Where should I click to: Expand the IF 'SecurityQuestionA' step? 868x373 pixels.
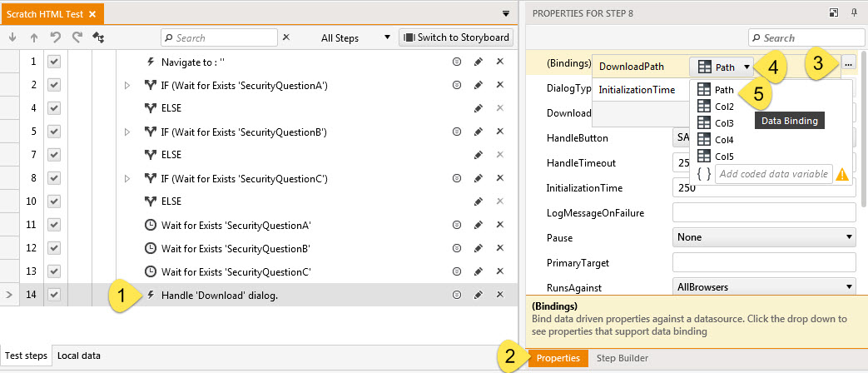point(127,85)
